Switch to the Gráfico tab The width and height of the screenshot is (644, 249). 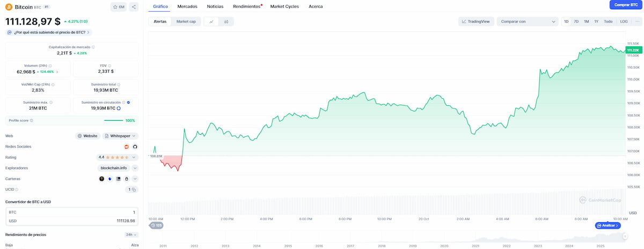coord(160,6)
